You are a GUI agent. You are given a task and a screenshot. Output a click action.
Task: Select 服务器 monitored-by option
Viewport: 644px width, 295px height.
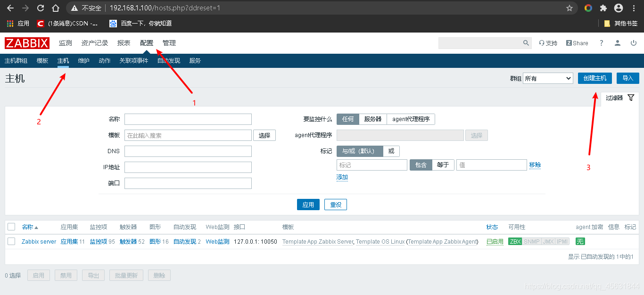[x=373, y=119]
